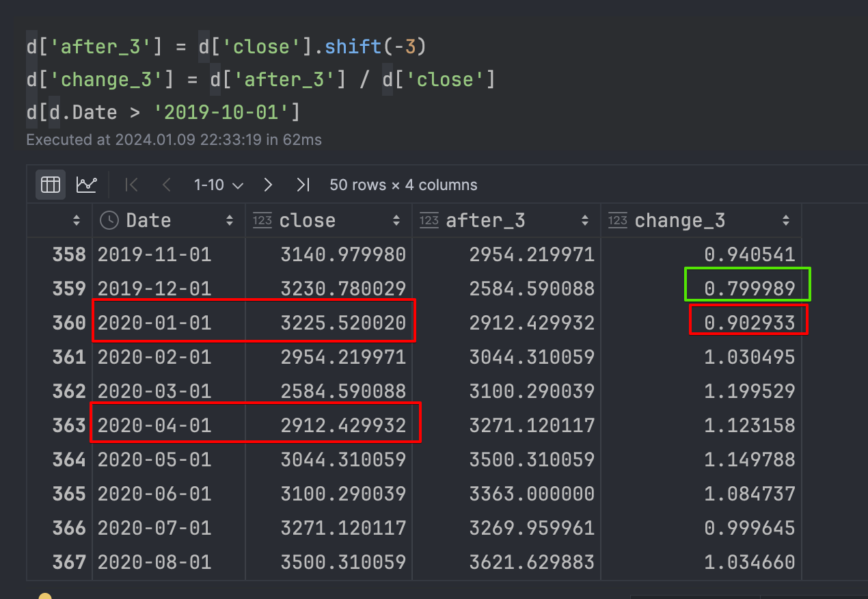Select the after_3 column header

click(x=506, y=220)
